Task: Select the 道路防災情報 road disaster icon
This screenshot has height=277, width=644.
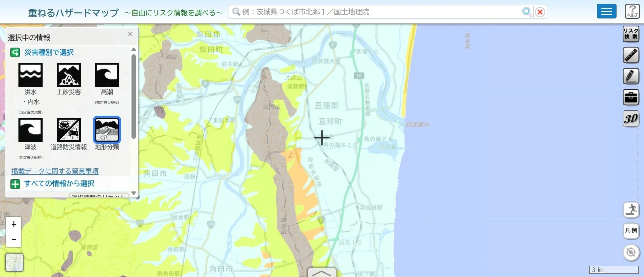Action: click(x=69, y=130)
